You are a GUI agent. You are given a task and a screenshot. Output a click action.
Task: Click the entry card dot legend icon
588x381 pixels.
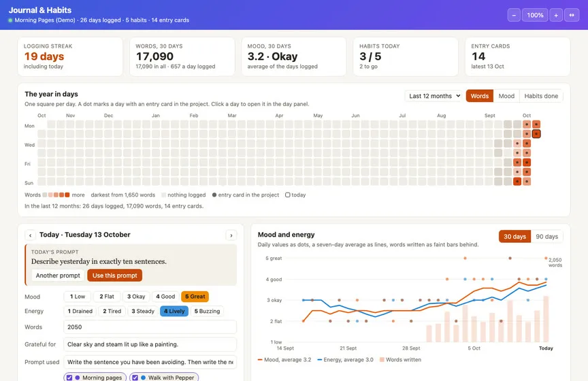pos(214,195)
